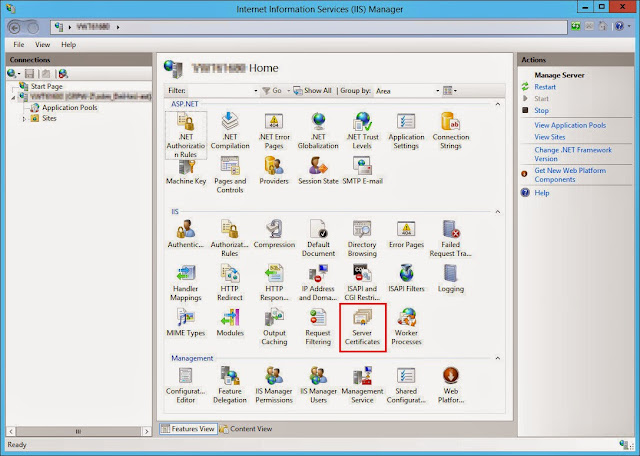The image size is (640, 456).
Task: Open Default Document feature
Action: click(x=318, y=238)
